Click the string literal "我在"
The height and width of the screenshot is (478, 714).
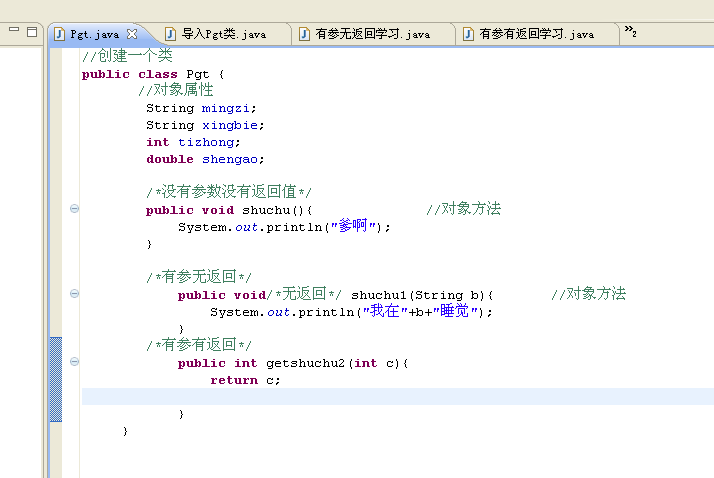pyautogui.click(x=385, y=311)
